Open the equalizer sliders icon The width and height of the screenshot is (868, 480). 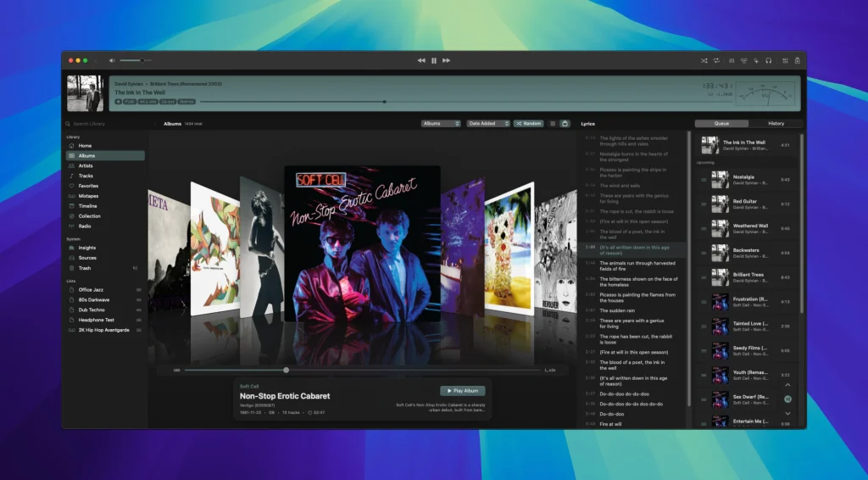[732, 61]
